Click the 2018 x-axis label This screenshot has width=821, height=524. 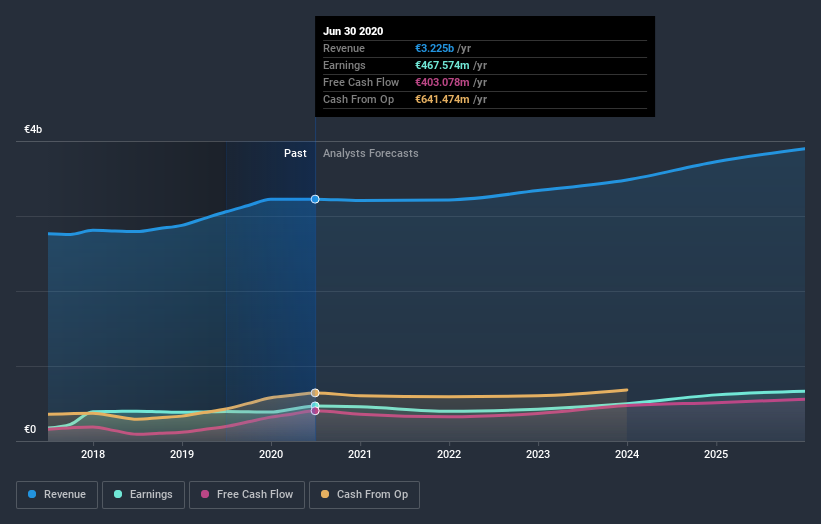pyautogui.click(x=93, y=454)
